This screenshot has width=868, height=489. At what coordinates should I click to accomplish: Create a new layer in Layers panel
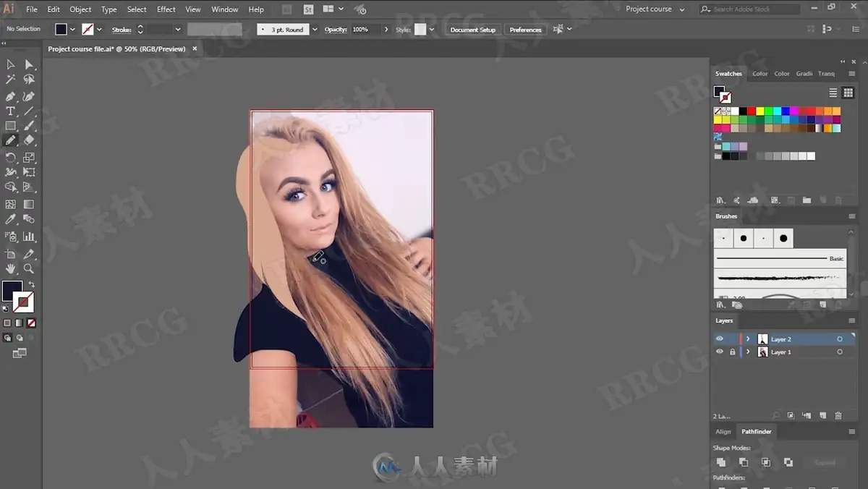[822, 415]
